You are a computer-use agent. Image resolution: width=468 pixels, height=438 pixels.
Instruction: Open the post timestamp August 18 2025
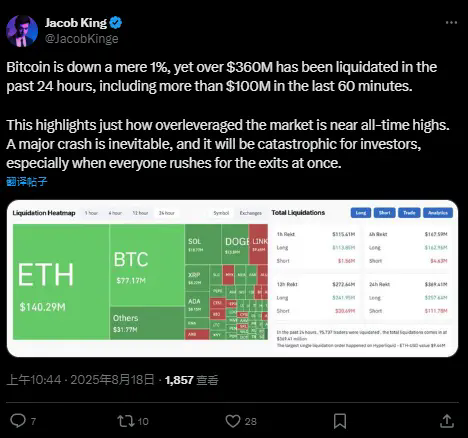pos(80,380)
